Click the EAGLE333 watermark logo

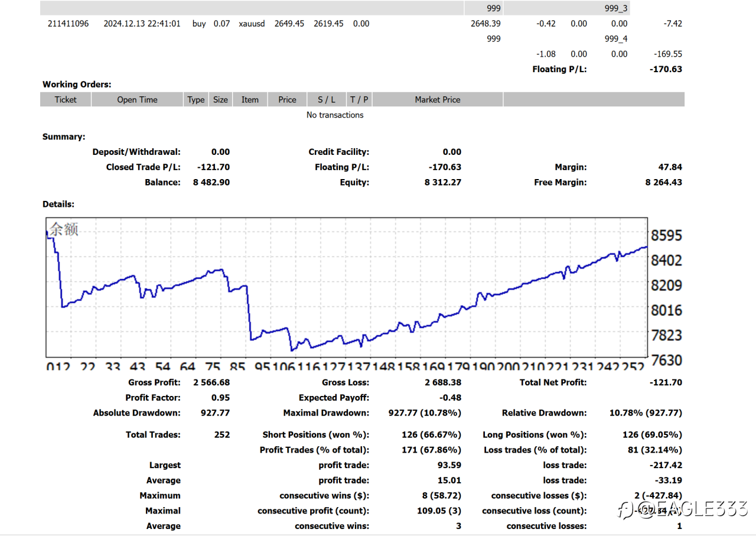point(683,508)
